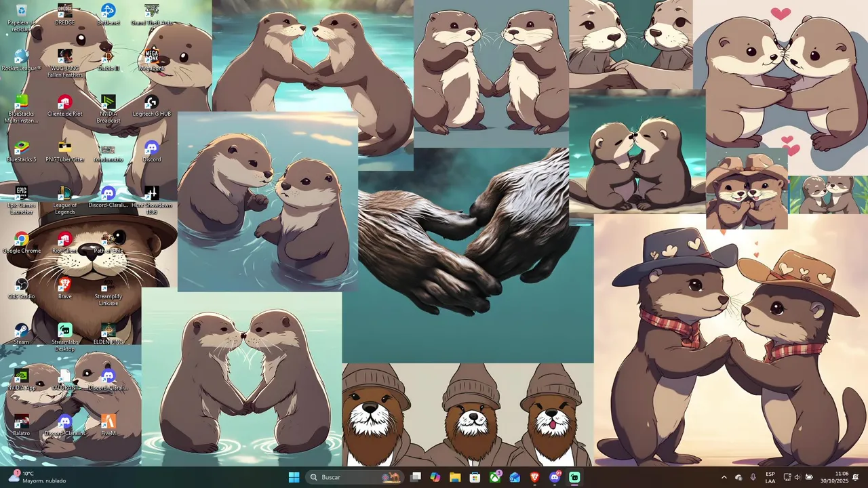Select the BlueStacks Multi-Instance shortcut
868x488 pixels.
coord(22,108)
